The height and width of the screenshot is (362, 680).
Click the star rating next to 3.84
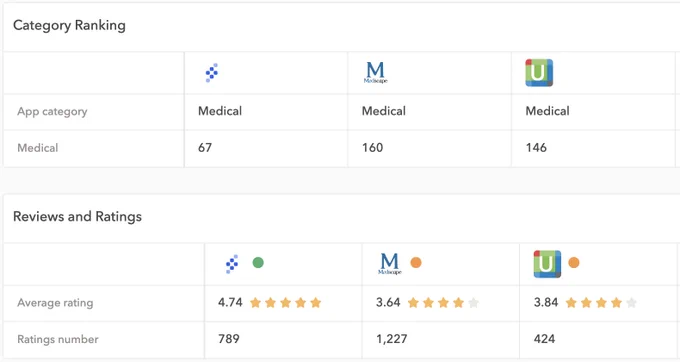point(601,303)
